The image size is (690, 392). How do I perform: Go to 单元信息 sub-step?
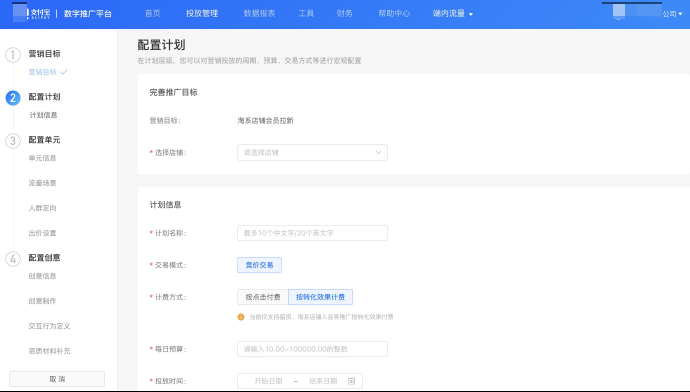(x=43, y=158)
